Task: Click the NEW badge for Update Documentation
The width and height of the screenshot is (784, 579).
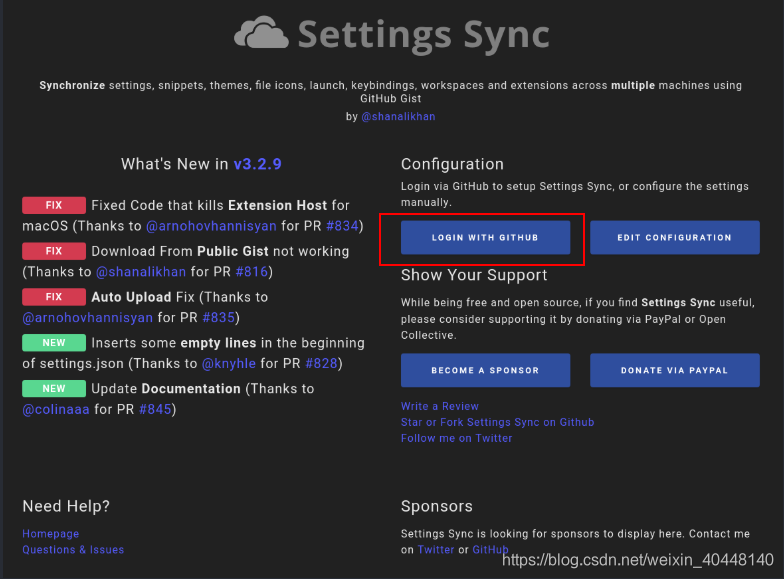Action: pos(54,388)
